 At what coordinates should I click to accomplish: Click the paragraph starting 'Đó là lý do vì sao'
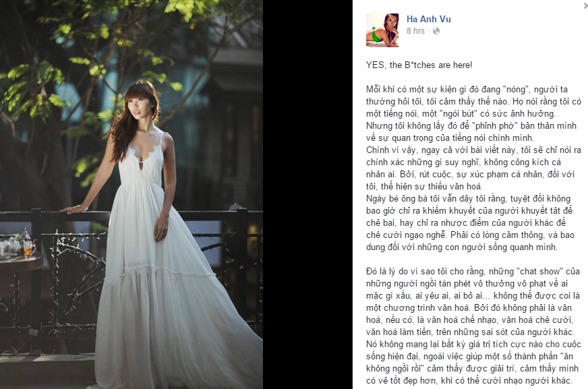click(473, 326)
